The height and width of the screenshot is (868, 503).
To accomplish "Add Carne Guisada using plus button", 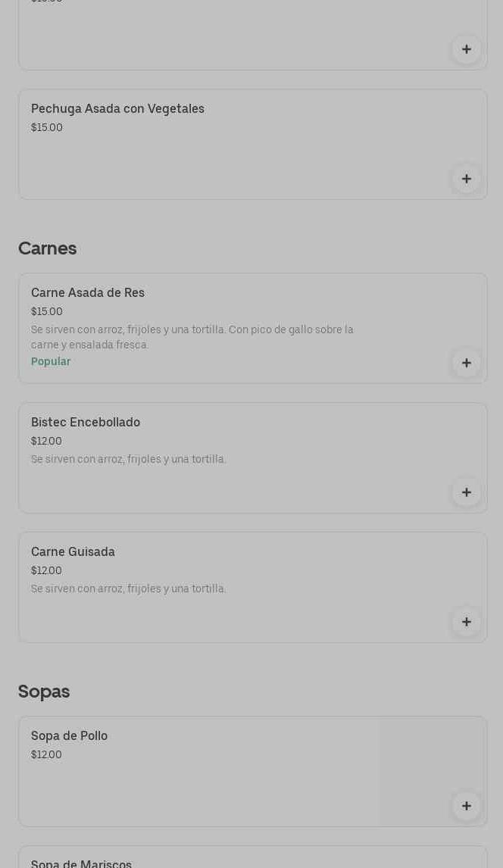I will click(466, 622).
